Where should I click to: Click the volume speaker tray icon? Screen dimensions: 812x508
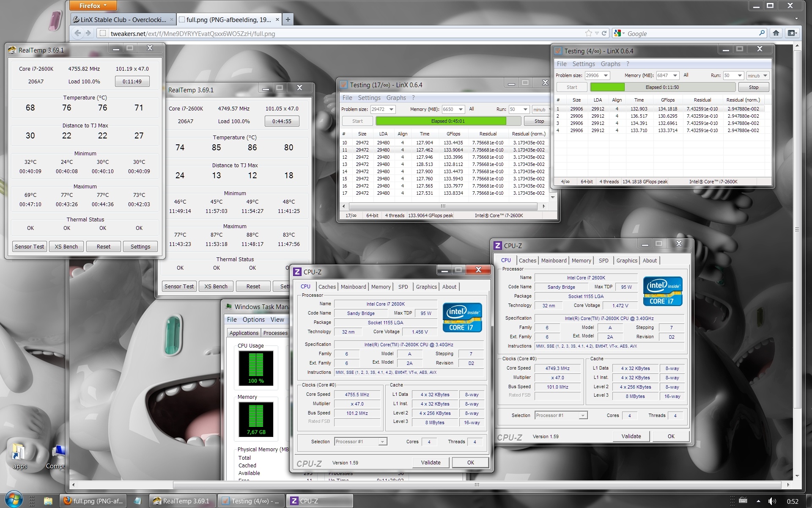771,501
